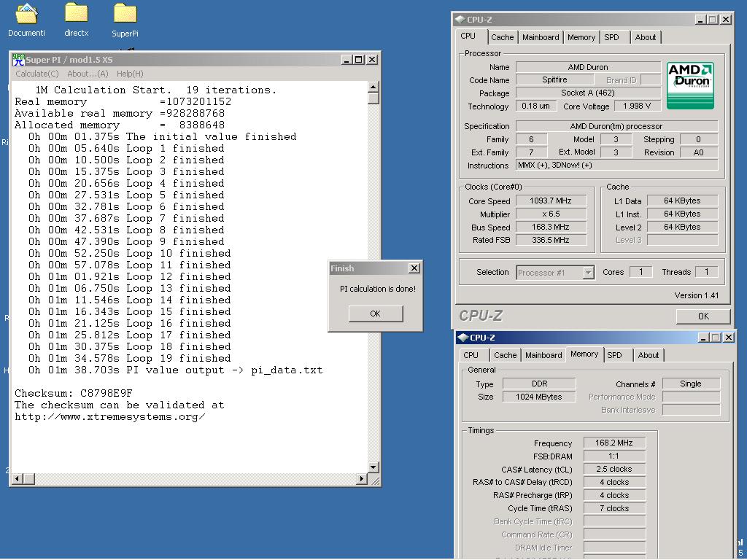Close the lower CPU-Z Memory window
Viewport: 747px width, 560px height.
729,337
